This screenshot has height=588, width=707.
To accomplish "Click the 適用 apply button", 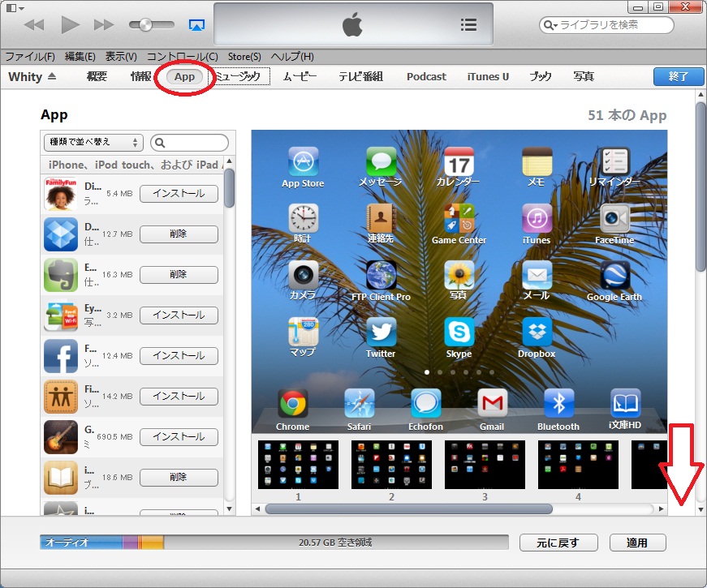I will [637, 543].
